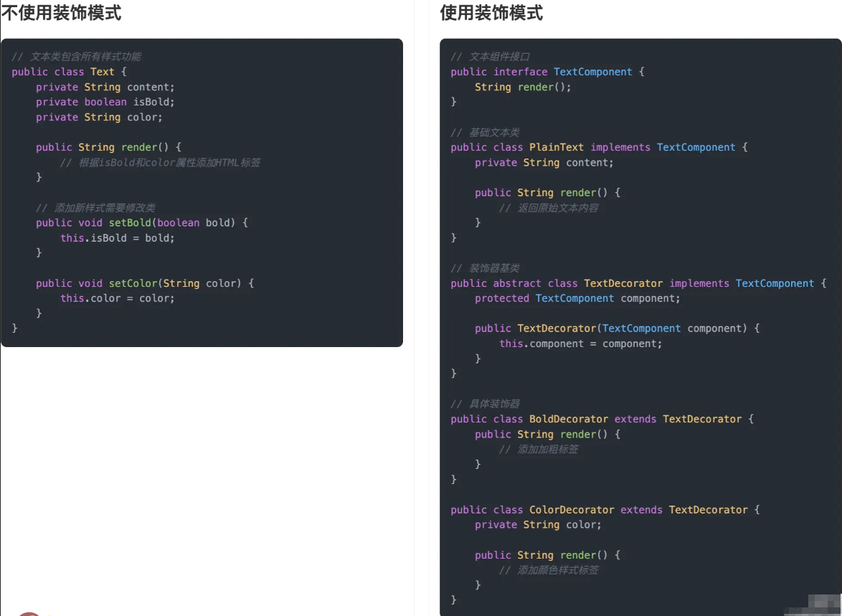842x616 pixels.
Task: Click the heading 不使用装饰模式
Action: click(x=61, y=12)
